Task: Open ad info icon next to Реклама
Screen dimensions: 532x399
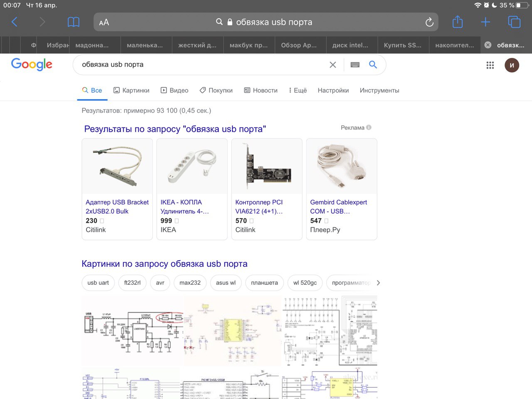Action: tap(369, 128)
